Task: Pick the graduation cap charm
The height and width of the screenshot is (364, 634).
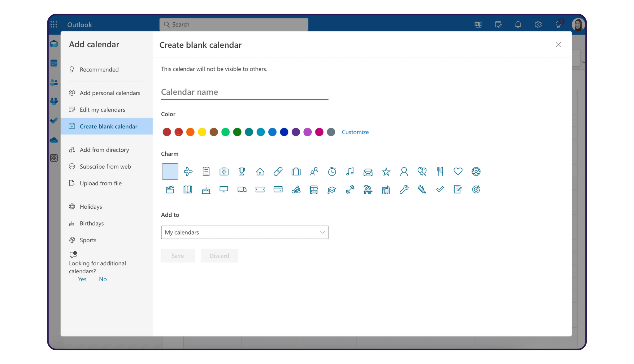Action: 332,189
